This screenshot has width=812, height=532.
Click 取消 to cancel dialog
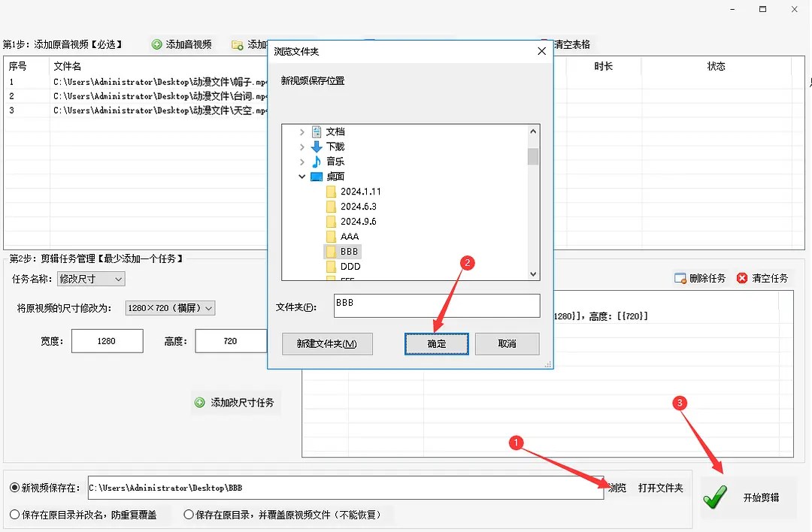point(507,343)
